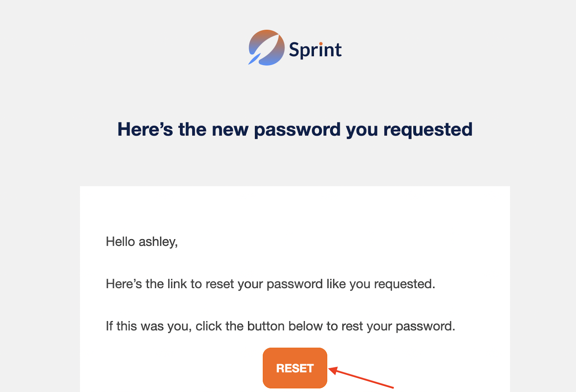Select the "Hello ashley," greeting line
Image resolution: width=576 pixels, height=392 pixels.
[x=141, y=242]
